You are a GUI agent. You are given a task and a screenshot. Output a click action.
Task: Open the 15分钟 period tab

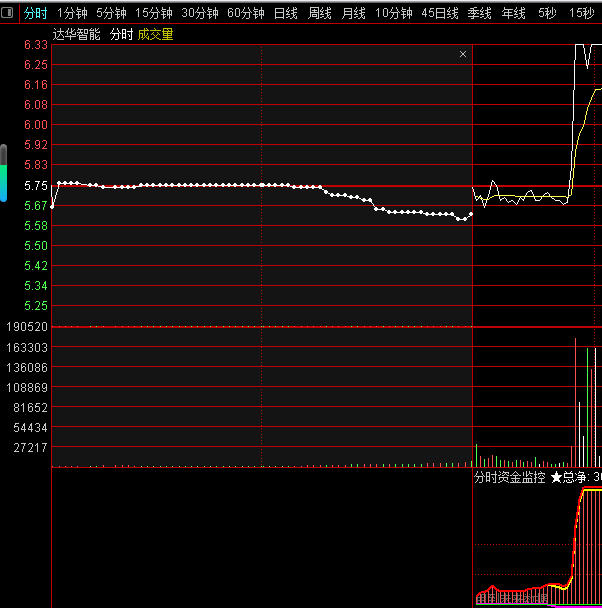(x=154, y=13)
